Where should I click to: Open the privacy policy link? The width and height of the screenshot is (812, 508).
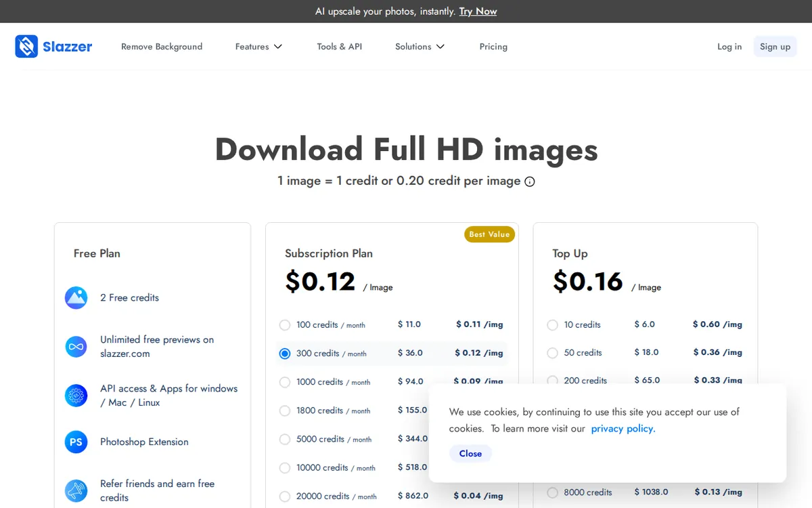pos(623,429)
